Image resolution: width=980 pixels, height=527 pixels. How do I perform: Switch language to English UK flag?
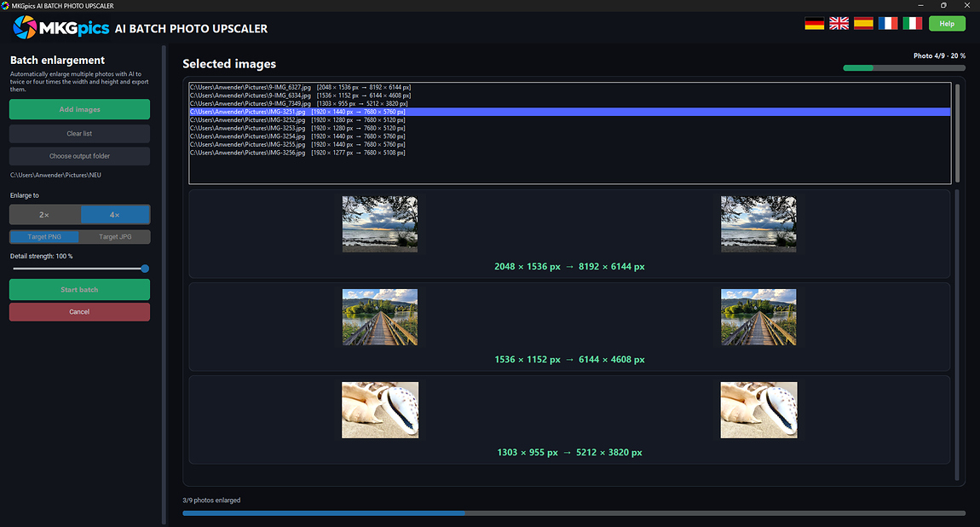[x=839, y=23]
